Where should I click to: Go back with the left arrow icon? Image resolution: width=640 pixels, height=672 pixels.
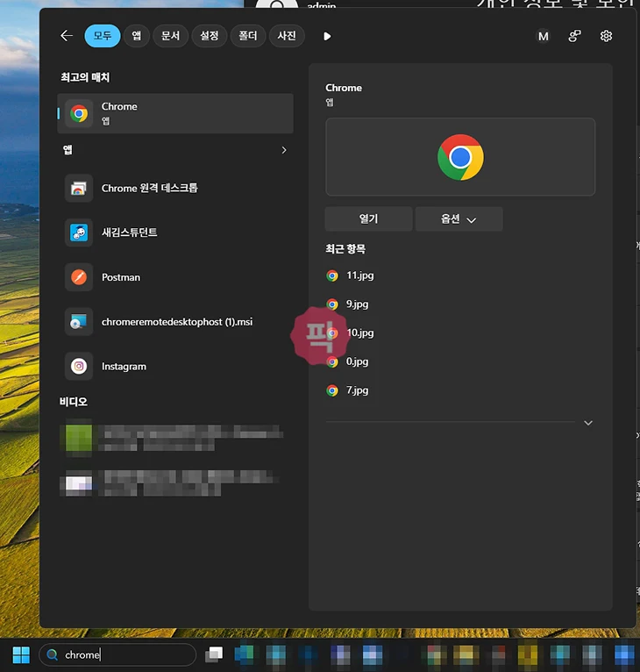(x=67, y=36)
